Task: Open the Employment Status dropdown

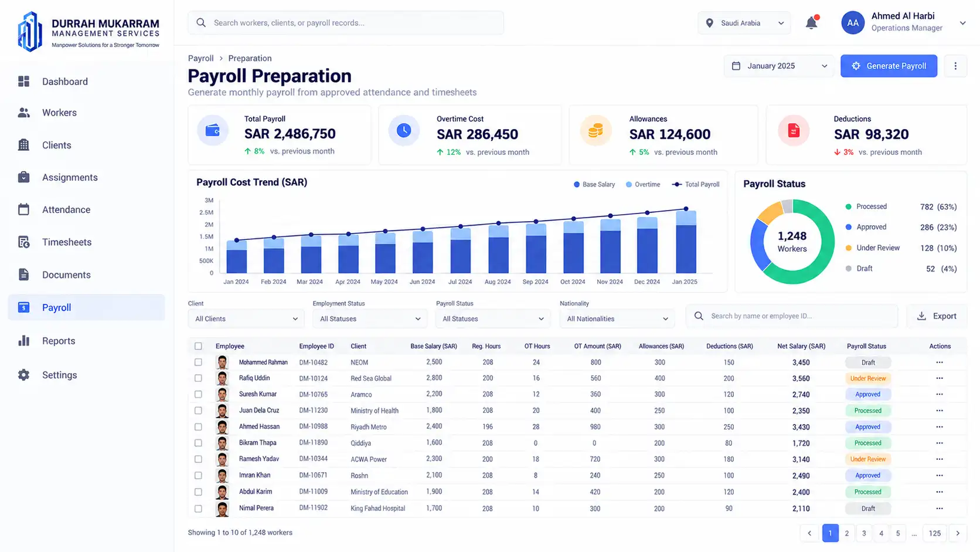Action: [369, 319]
